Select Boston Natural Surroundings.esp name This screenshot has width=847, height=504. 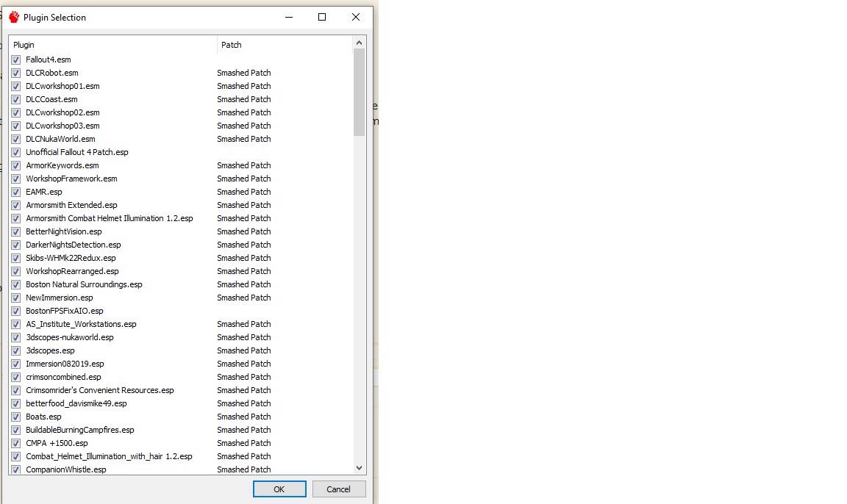point(85,284)
